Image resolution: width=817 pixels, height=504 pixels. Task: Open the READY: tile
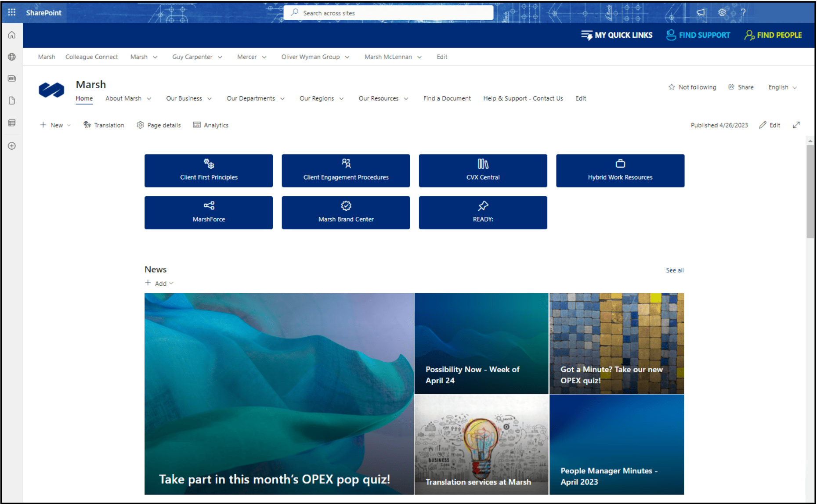(x=483, y=212)
